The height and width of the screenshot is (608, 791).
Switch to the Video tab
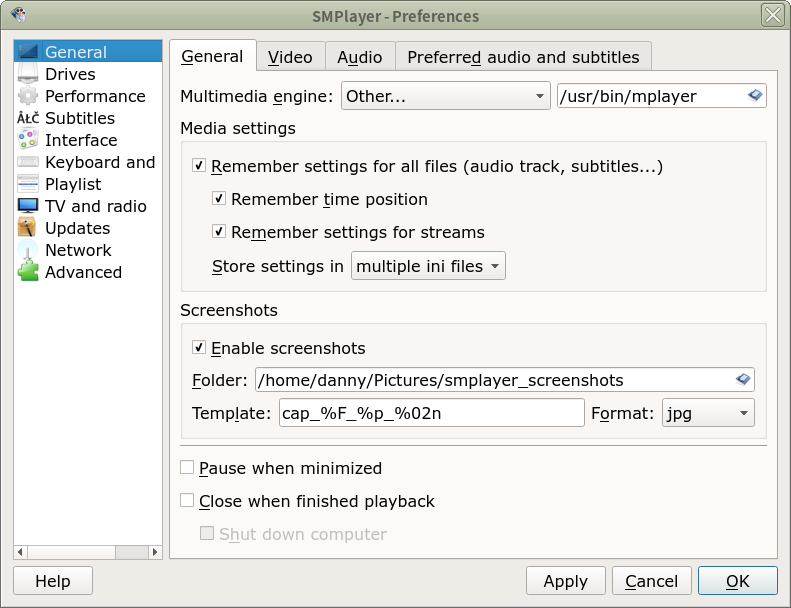(290, 57)
